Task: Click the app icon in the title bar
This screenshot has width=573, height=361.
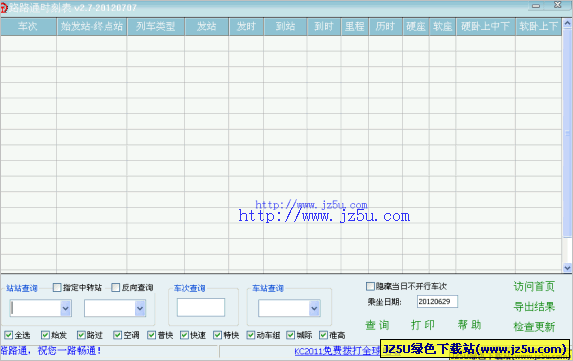Action: (4, 7)
